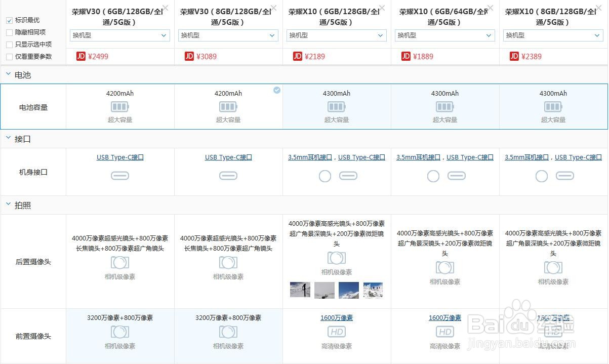609x364 pixels.
Task: Click front camera icon in 荣耀V30 6GB column
Action: [120, 332]
